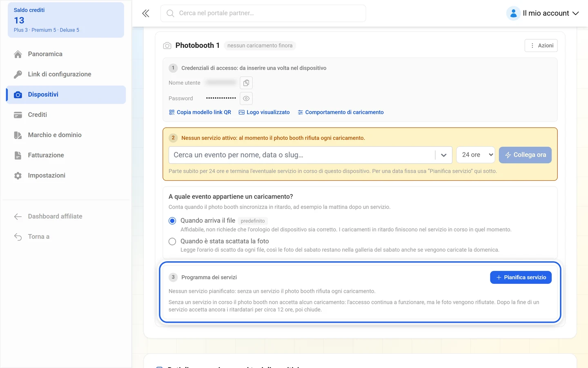This screenshot has width=588, height=368.
Task: Reveal the password with the eye icon
Action: click(246, 99)
